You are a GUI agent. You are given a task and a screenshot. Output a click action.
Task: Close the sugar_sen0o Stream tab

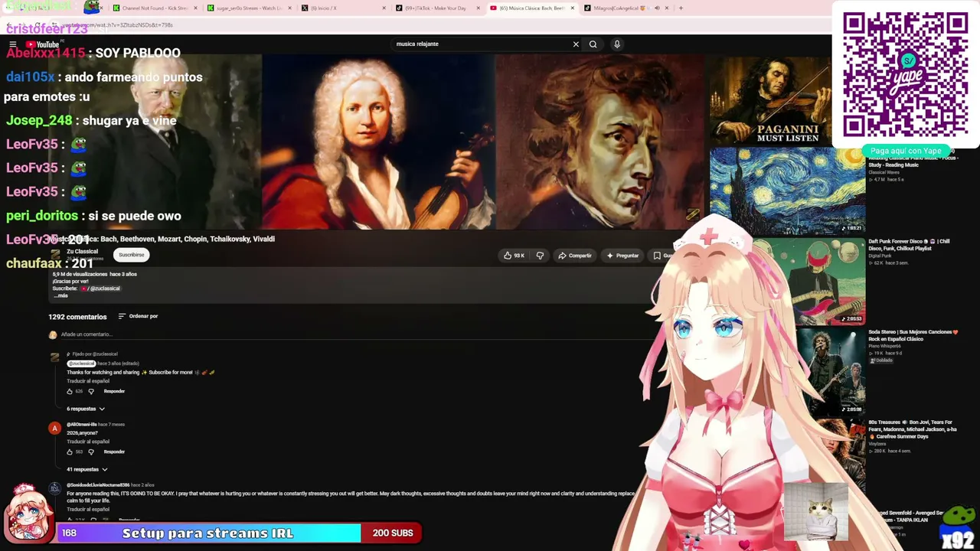pyautogui.click(x=289, y=8)
